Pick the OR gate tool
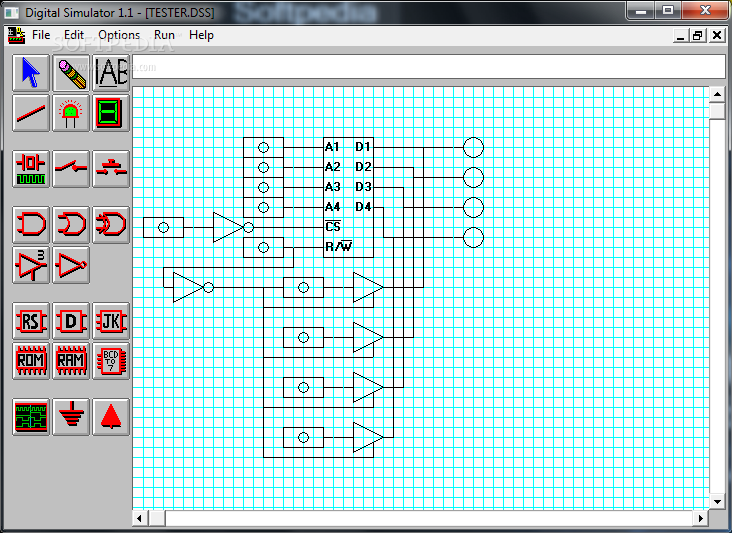 [x=71, y=225]
